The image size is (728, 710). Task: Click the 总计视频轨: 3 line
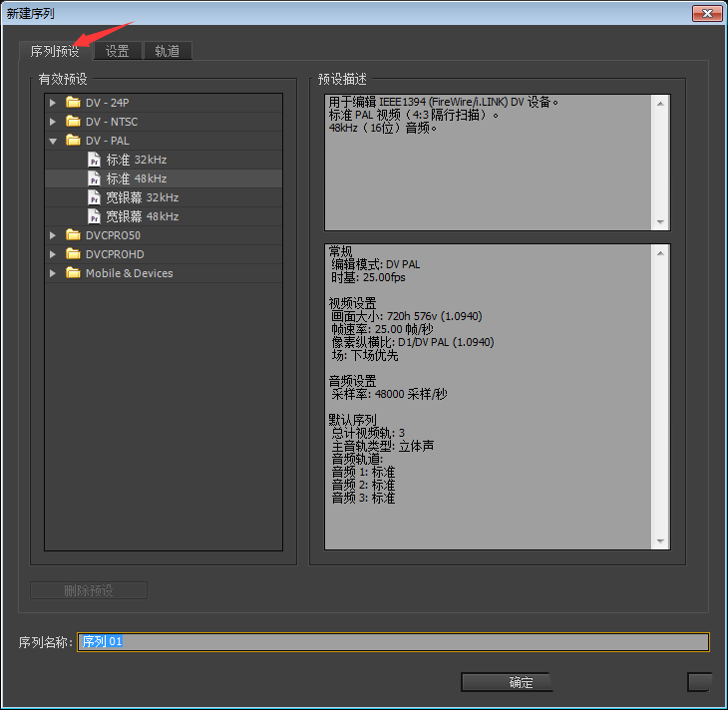coord(368,433)
